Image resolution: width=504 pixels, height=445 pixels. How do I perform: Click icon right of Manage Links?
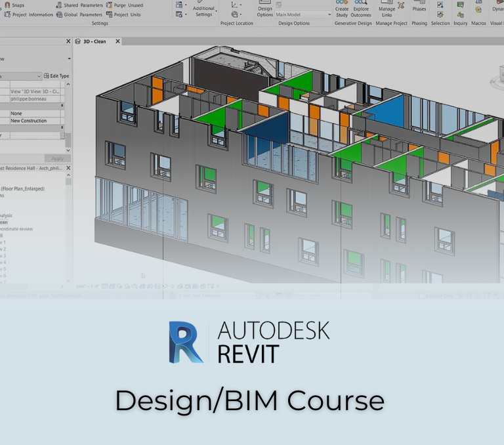pos(401,5)
